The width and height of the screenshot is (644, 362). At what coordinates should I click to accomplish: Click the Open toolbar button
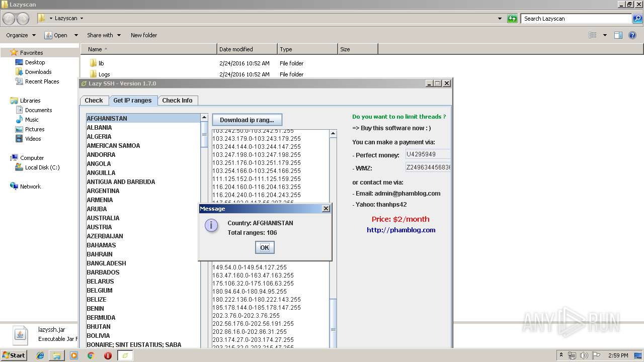tap(56, 35)
